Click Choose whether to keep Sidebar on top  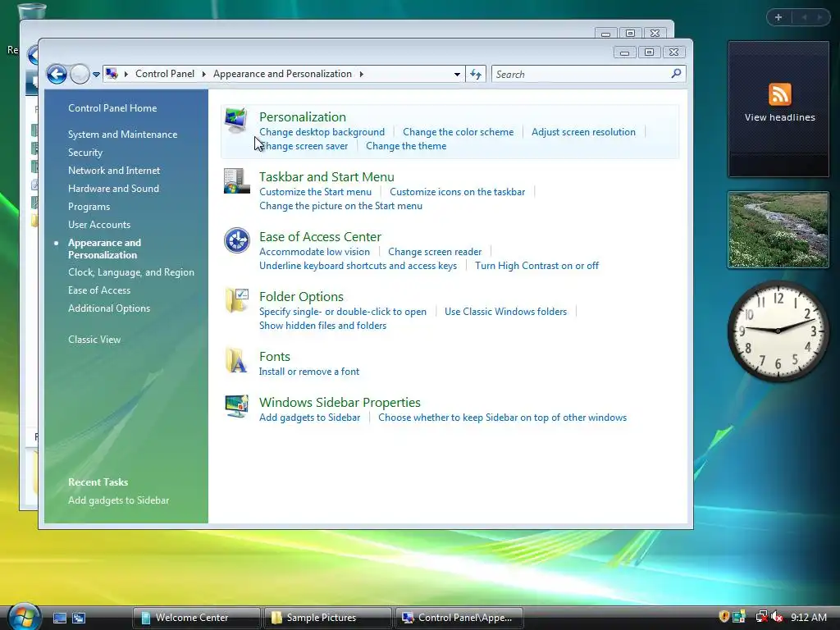click(503, 418)
